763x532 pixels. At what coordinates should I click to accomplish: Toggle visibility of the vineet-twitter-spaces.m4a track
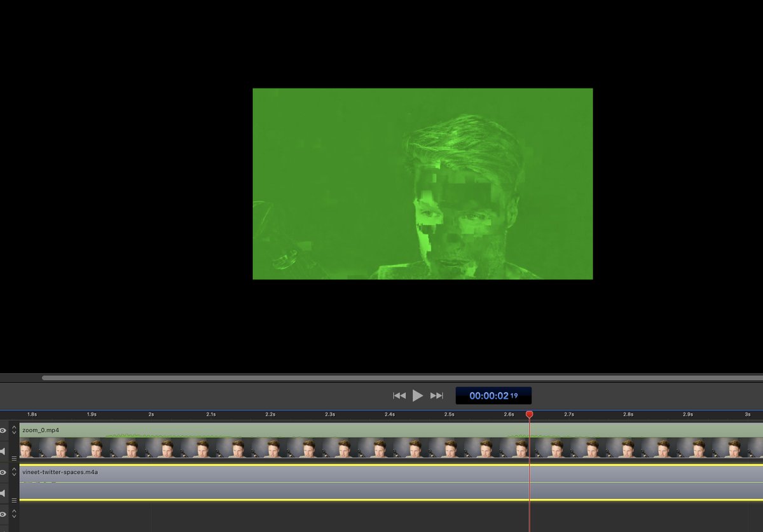tap(3, 472)
